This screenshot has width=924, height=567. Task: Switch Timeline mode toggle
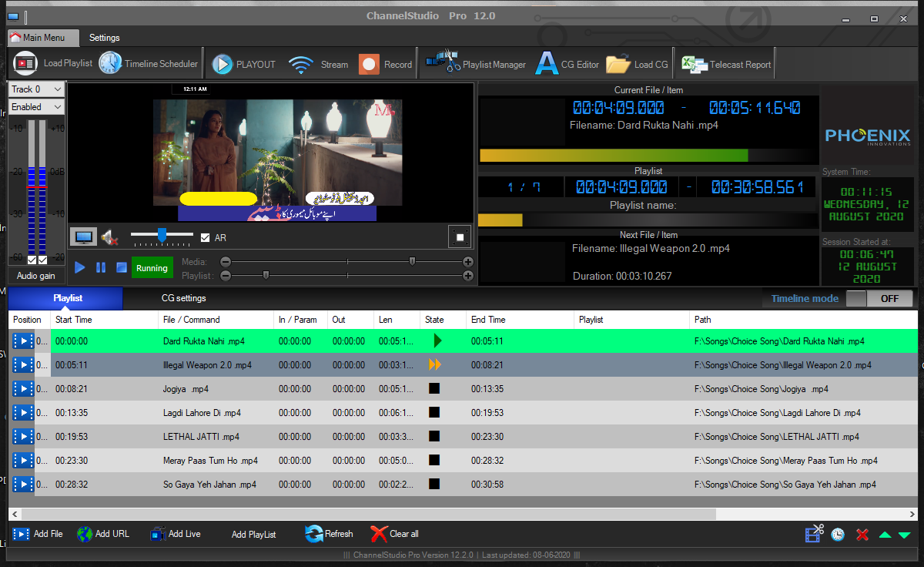point(879,299)
